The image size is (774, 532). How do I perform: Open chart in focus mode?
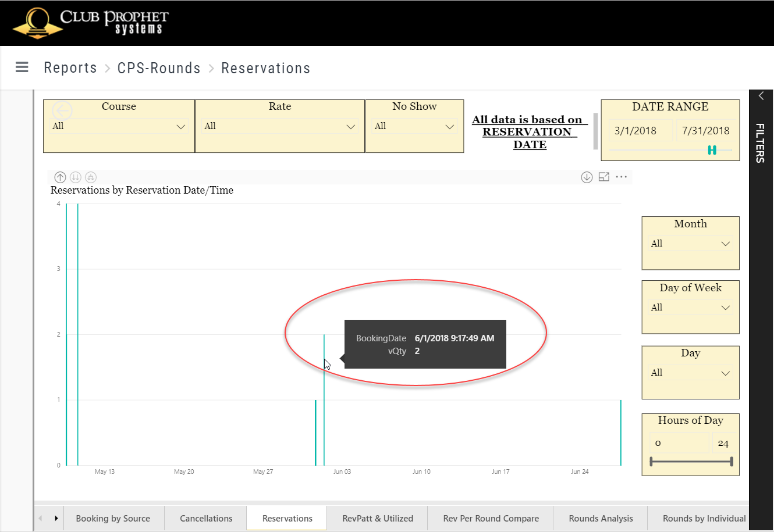pyautogui.click(x=604, y=177)
